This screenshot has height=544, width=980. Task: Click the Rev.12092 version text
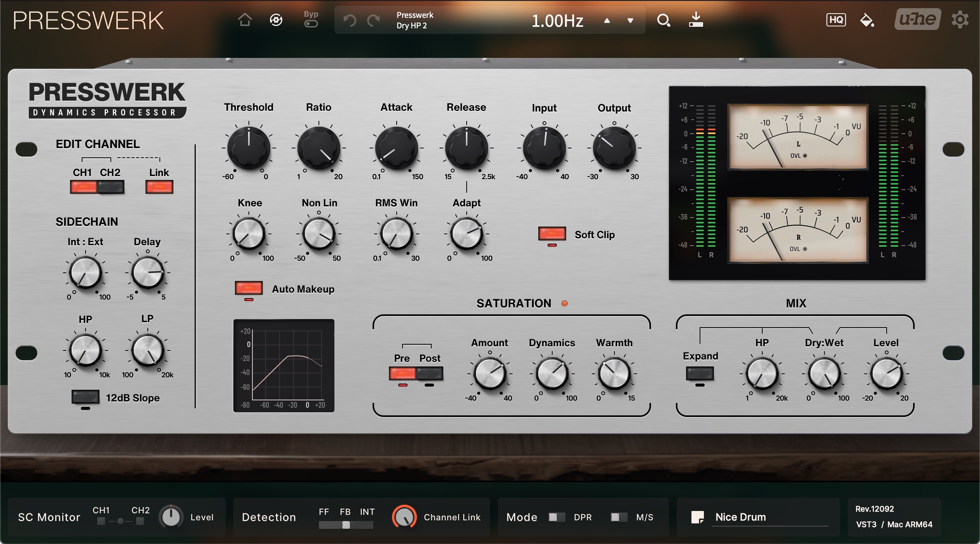(875, 509)
